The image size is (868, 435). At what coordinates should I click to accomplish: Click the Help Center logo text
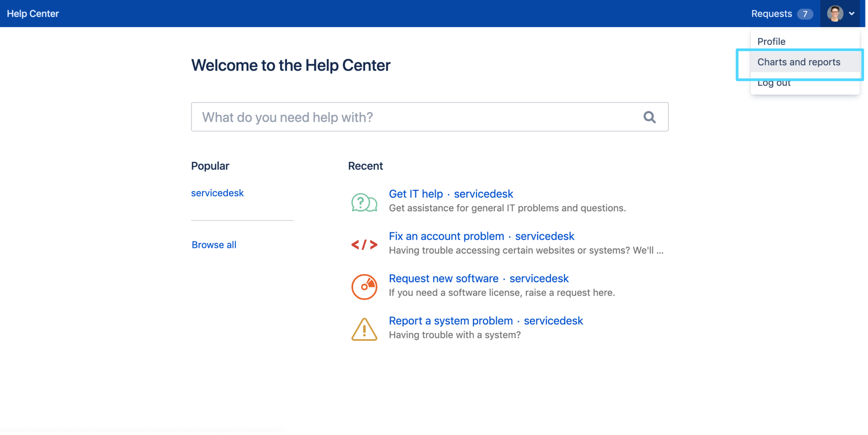tap(32, 13)
